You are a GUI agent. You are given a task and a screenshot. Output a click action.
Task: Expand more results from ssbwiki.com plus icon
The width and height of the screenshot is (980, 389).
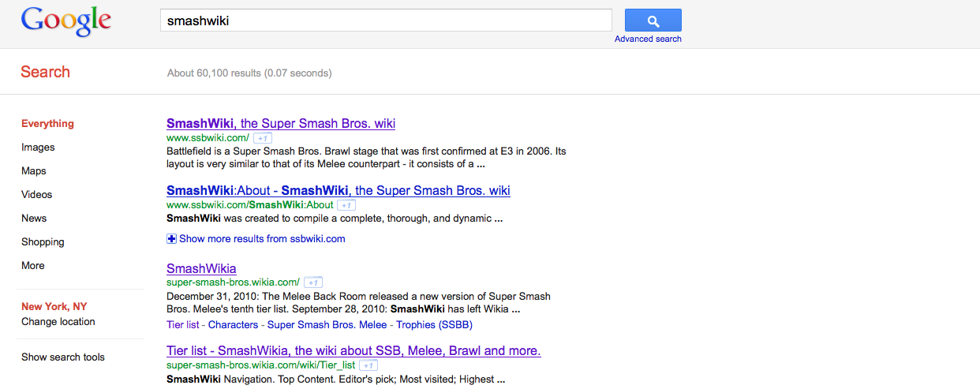tap(172, 238)
